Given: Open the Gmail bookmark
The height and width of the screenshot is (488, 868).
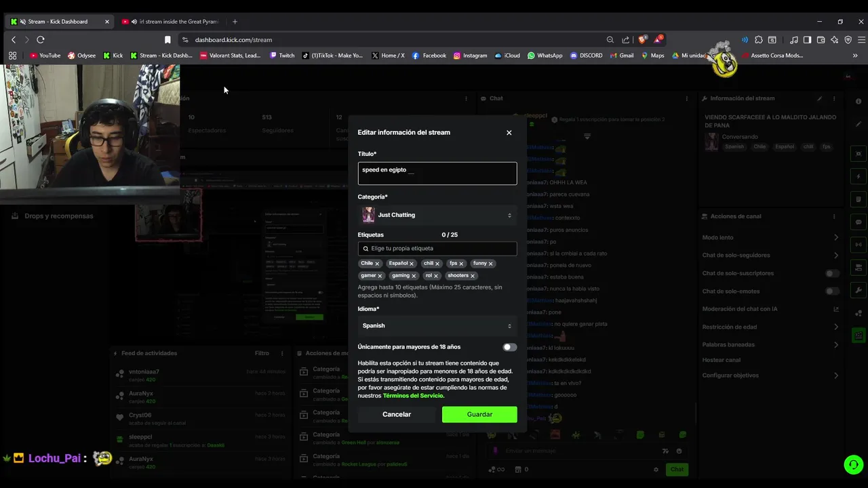Looking at the screenshot, I should tap(621, 56).
